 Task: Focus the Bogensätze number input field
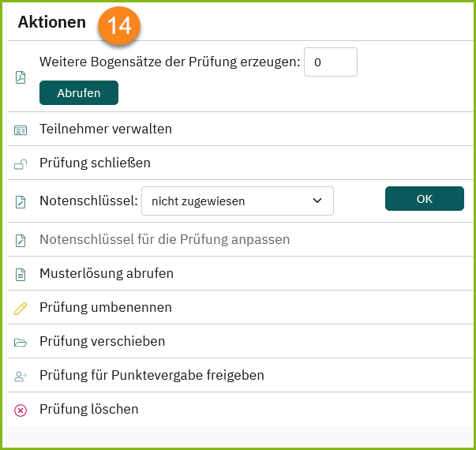point(331,62)
